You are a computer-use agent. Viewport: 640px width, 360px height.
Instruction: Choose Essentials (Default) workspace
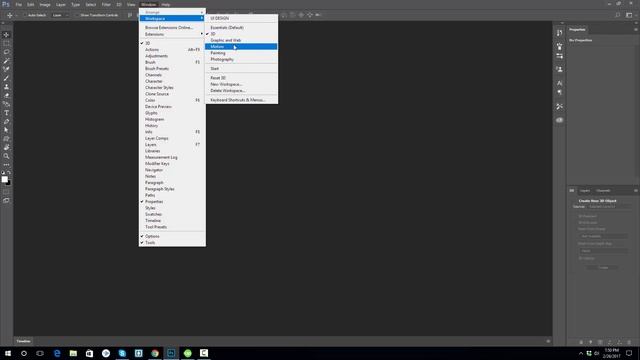coord(241,28)
